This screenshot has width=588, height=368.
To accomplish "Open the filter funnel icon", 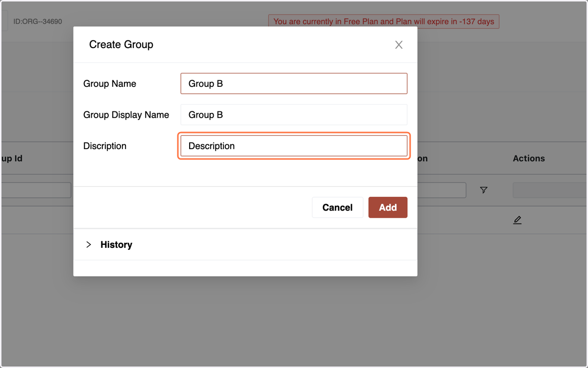I will point(484,190).
